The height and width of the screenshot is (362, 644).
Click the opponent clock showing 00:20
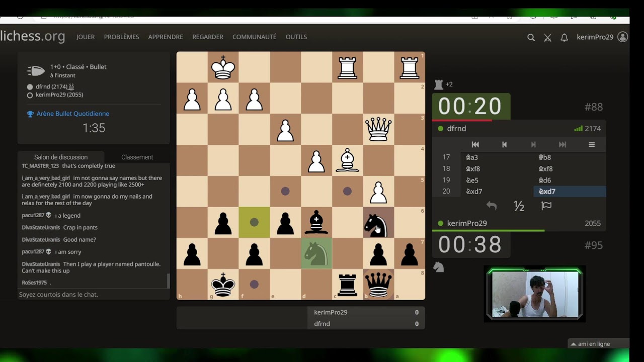click(470, 107)
